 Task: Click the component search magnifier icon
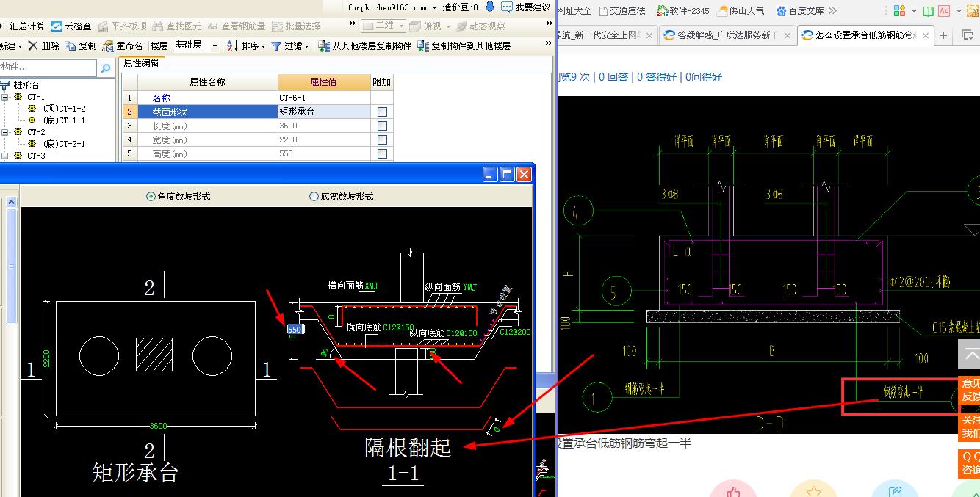click(105, 68)
